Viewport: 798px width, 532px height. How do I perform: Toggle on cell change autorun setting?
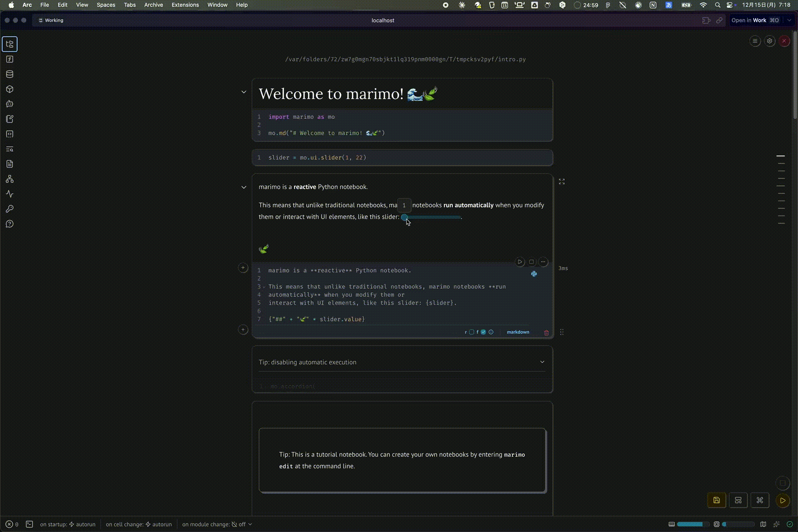pos(139,525)
